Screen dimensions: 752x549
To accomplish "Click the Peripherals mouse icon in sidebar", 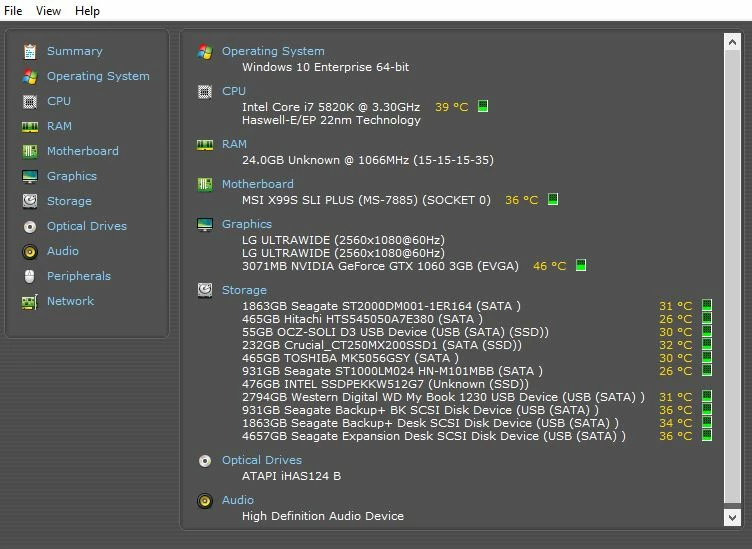I will pyautogui.click(x=30, y=277).
